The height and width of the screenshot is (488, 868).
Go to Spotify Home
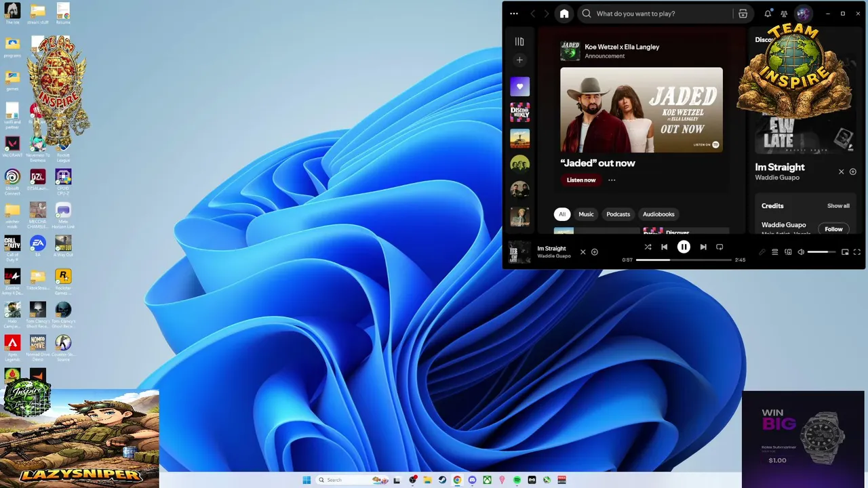pos(564,14)
